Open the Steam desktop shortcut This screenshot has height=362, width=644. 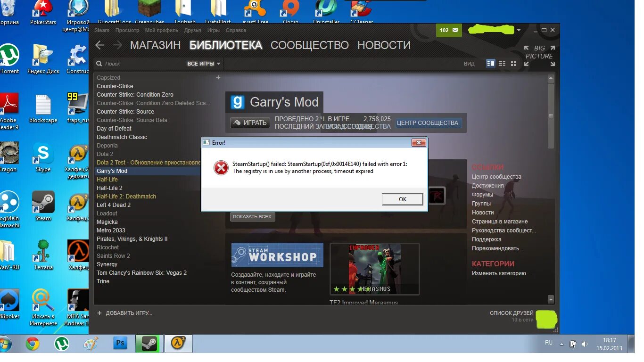(43, 206)
